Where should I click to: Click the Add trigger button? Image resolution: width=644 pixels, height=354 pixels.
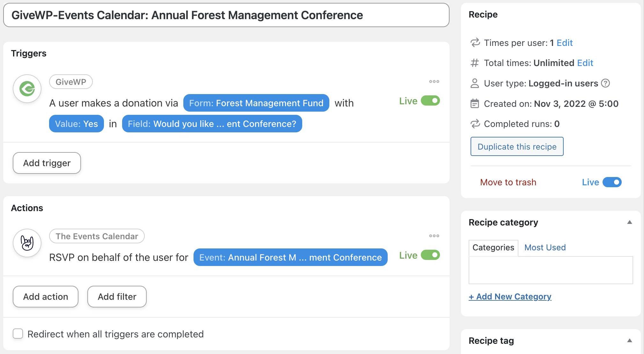[47, 163]
